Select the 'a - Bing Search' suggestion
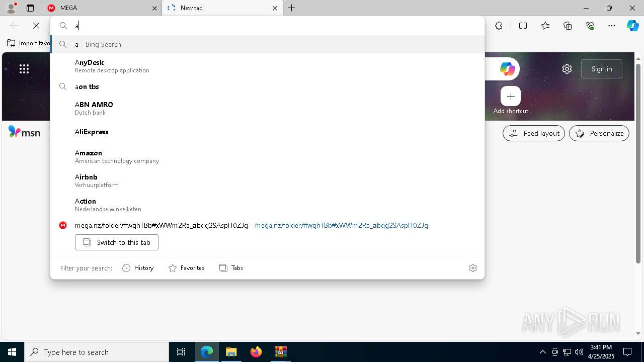 point(267,44)
